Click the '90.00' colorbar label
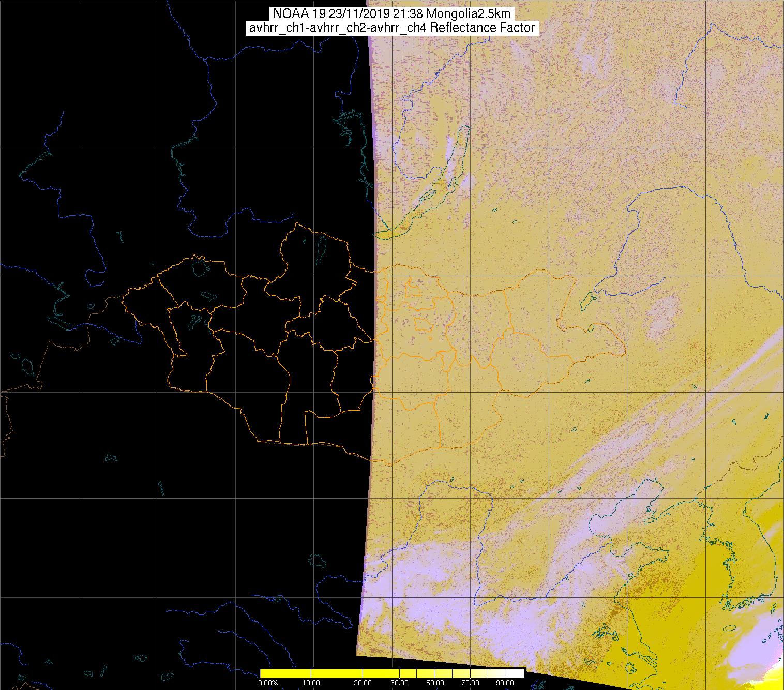 point(505,683)
